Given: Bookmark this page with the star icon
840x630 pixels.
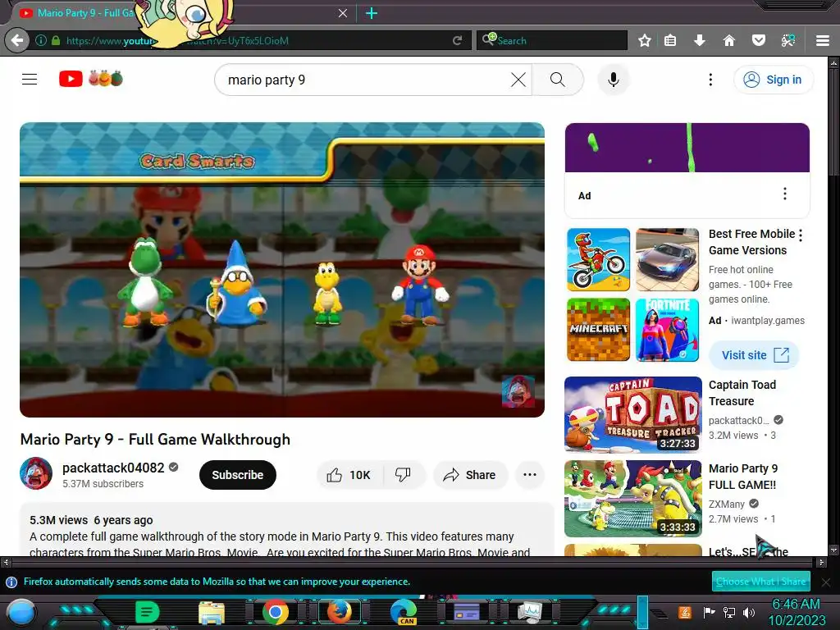Looking at the screenshot, I should tap(645, 40).
